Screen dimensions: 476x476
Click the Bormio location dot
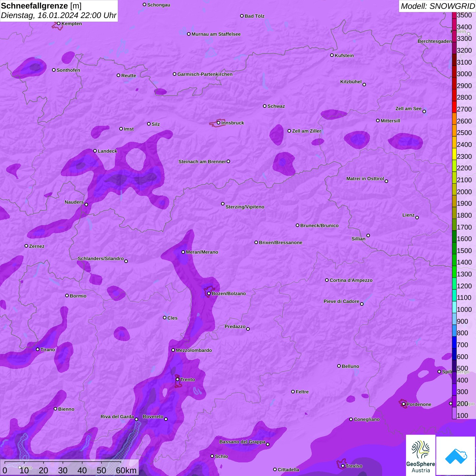67,295
